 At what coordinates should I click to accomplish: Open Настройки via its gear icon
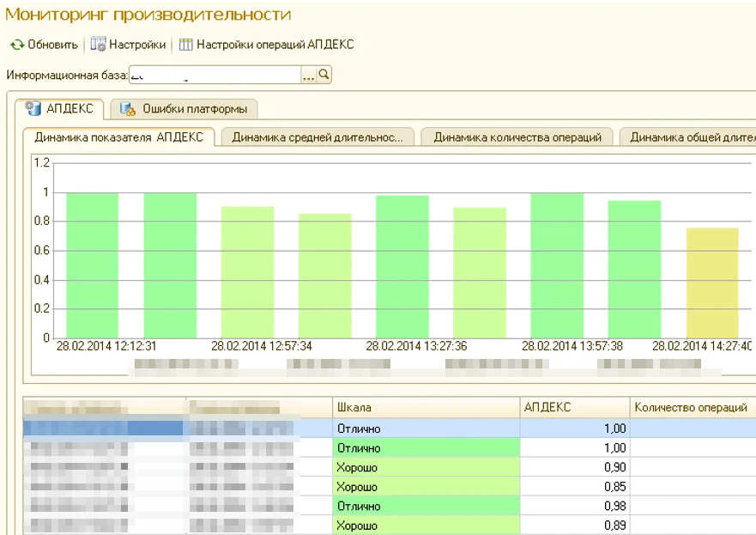[x=98, y=45]
